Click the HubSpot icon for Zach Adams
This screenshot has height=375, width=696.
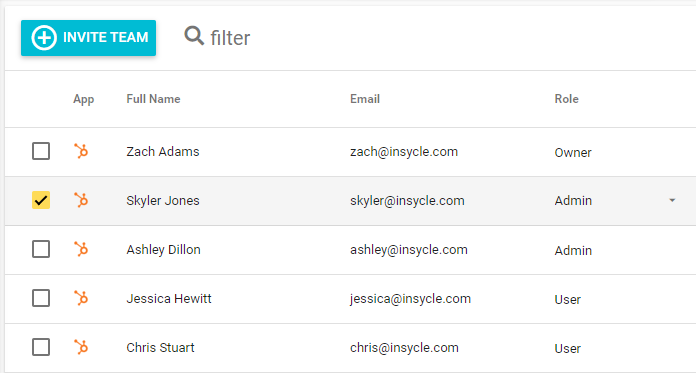pos(81,151)
